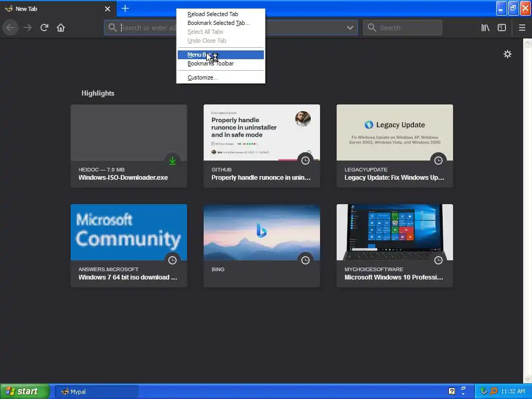Open Legacy Update highlight title

(394, 178)
